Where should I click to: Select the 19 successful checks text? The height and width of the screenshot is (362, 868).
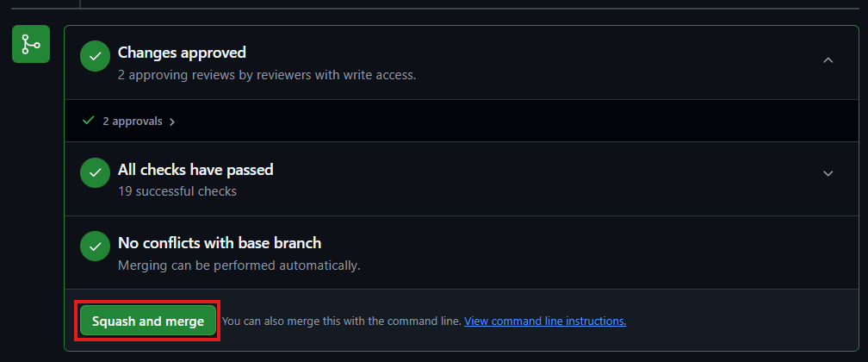[177, 191]
